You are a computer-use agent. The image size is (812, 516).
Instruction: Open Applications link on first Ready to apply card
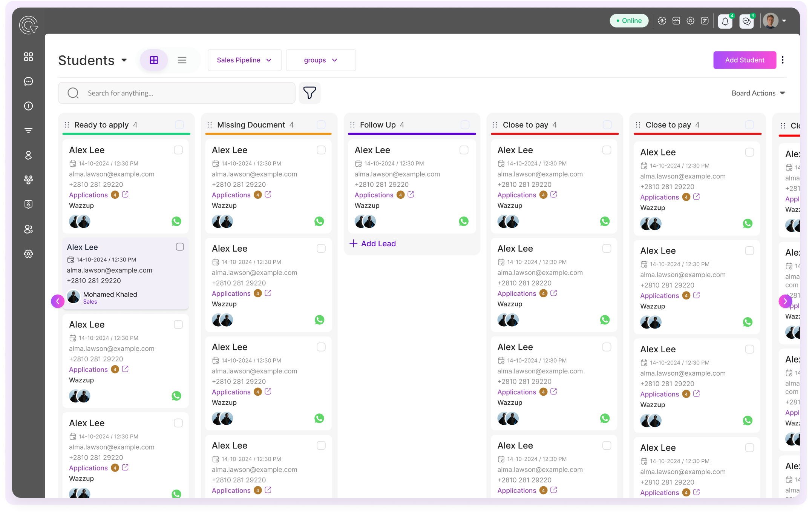88,195
